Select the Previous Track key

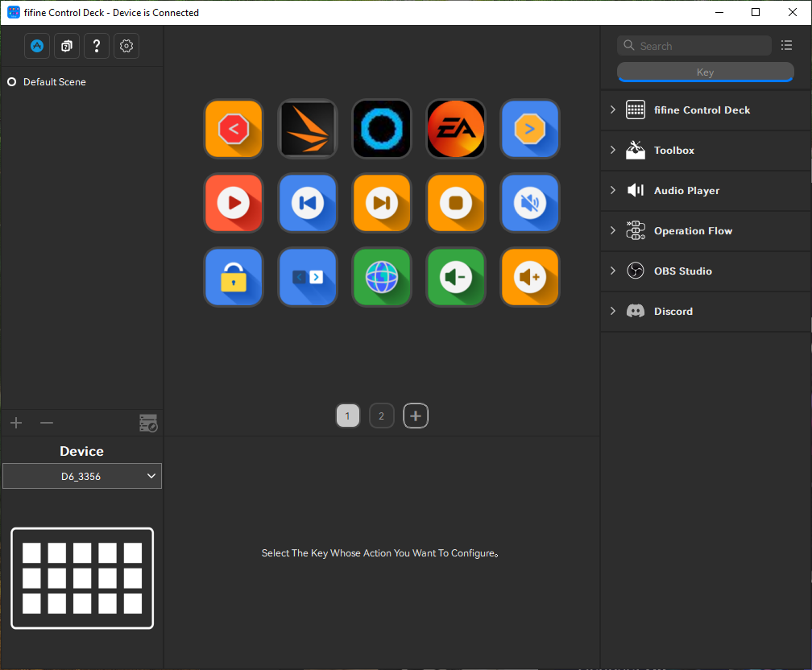(x=308, y=203)
